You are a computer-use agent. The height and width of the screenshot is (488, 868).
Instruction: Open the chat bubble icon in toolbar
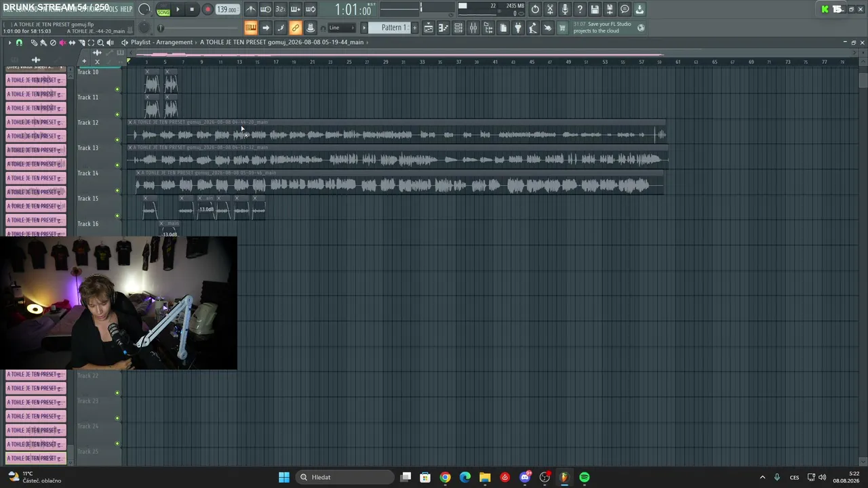point(625,9)
